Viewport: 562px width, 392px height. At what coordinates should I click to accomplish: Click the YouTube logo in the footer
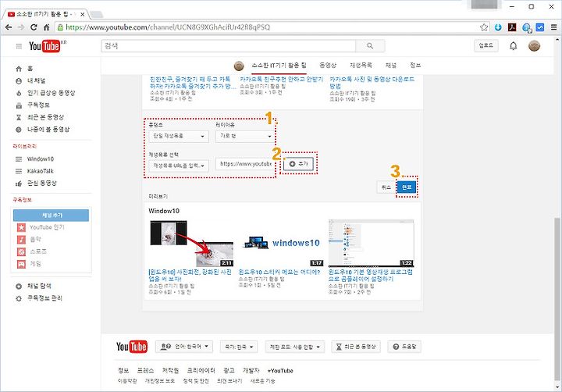[x=132, y=347]
